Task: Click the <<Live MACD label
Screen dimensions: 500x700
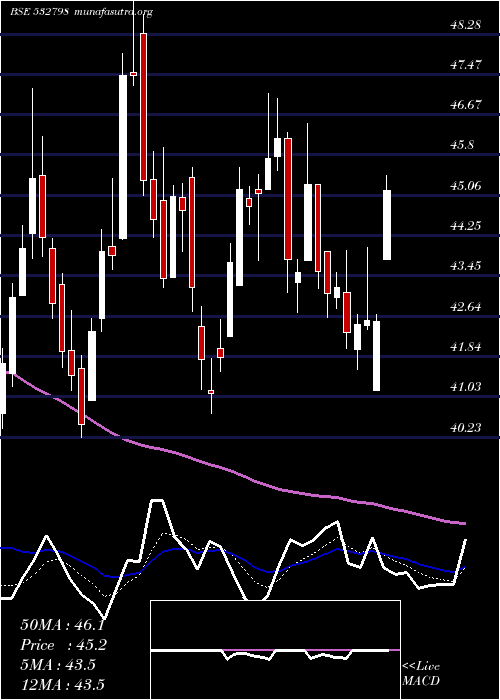Action: [x=421, y=674]
